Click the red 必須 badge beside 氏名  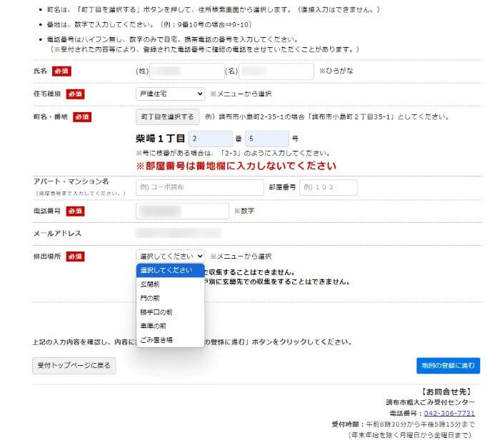coord(61,71)
